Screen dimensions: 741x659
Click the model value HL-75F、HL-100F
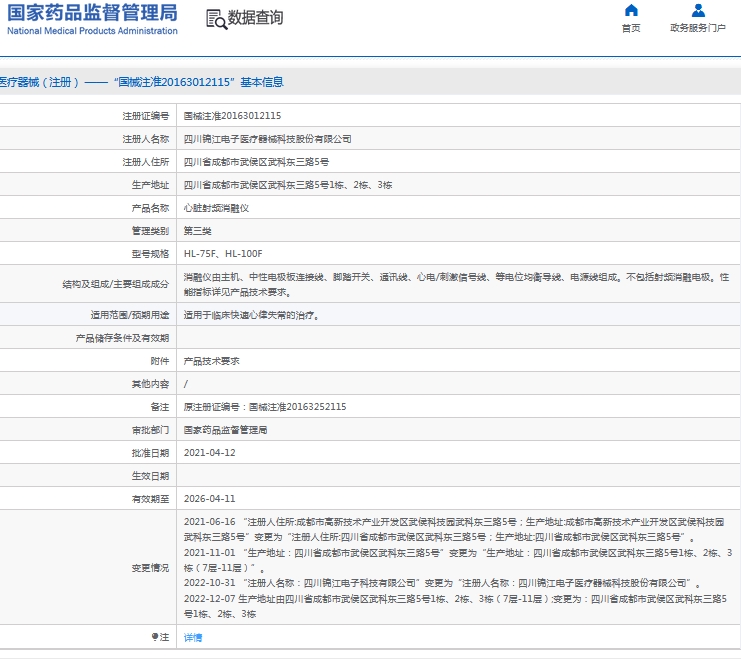(x=223, y=254)
